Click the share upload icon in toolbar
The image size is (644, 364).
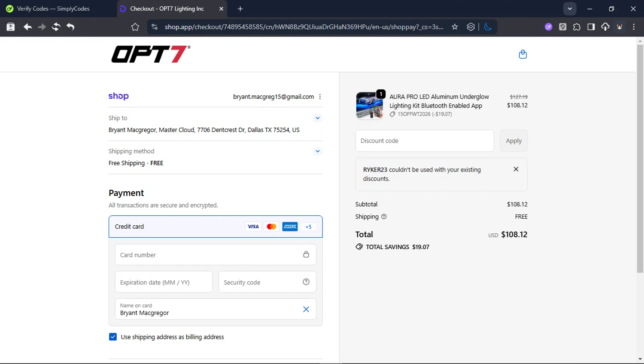pyautogui.click(x=11, y=27)
